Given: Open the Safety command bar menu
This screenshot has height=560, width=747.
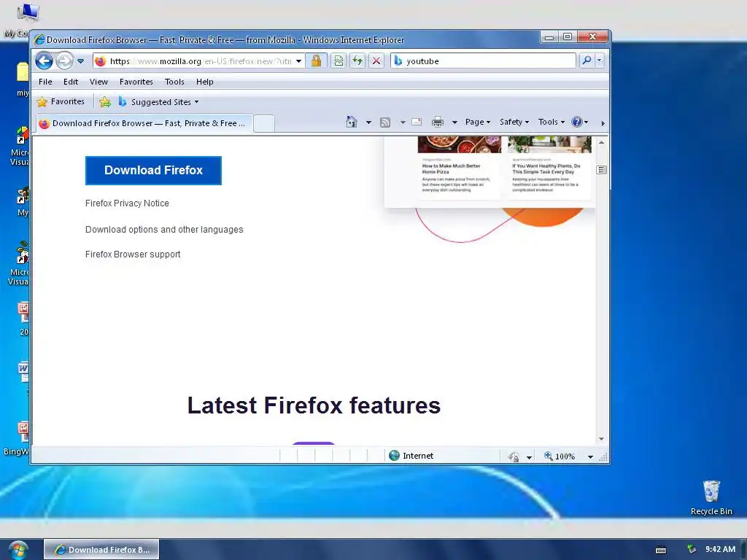Looking at the screenshot, I should [514, 122].
